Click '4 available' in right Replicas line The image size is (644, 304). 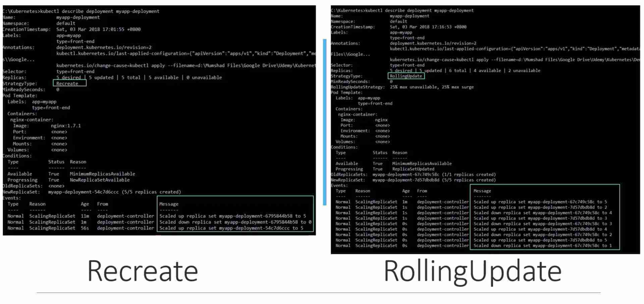point(487,71)
